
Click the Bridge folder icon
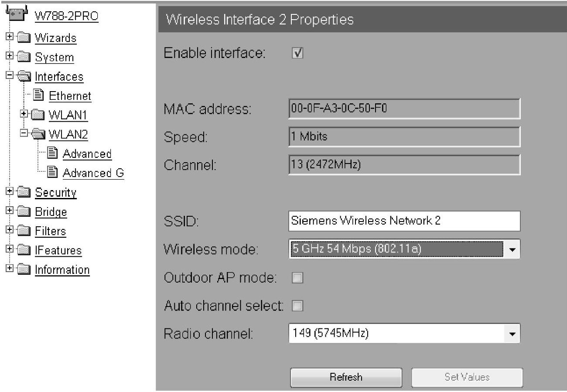point(24,212)
